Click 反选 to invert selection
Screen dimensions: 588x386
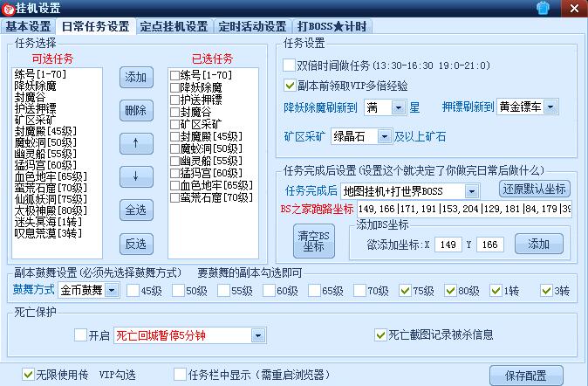point(136,244)
